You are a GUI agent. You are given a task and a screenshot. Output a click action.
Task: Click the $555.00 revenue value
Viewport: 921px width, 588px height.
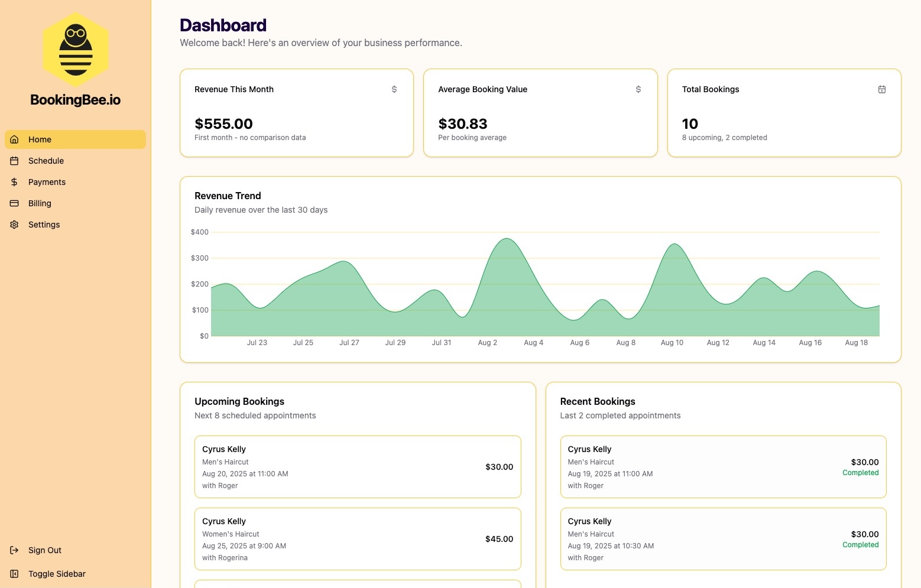223,124
